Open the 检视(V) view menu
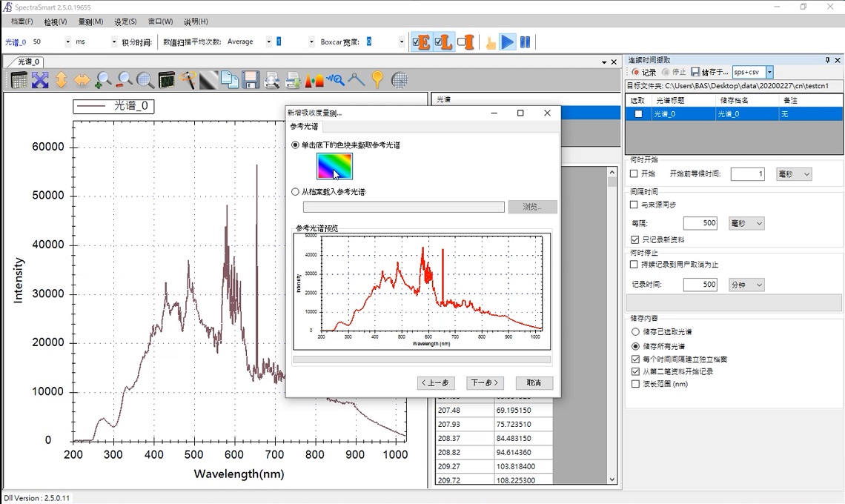The image size is (845, 504). click(x=56, y=21)
